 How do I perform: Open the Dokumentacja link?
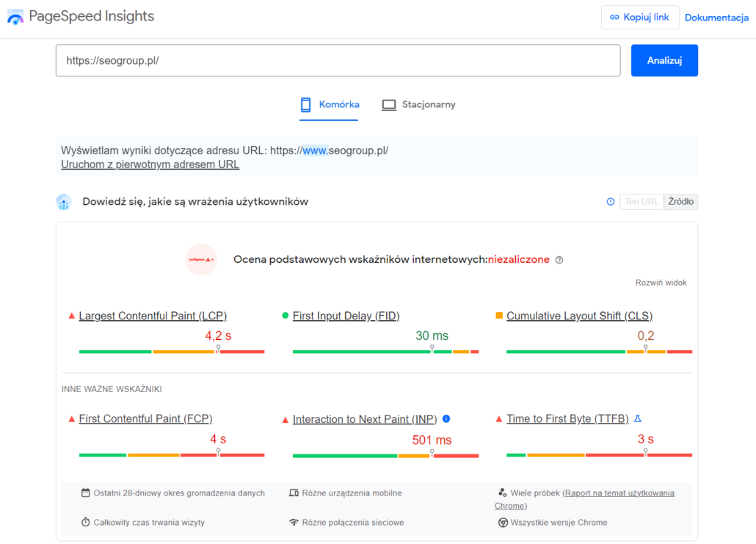pos(716,18)
